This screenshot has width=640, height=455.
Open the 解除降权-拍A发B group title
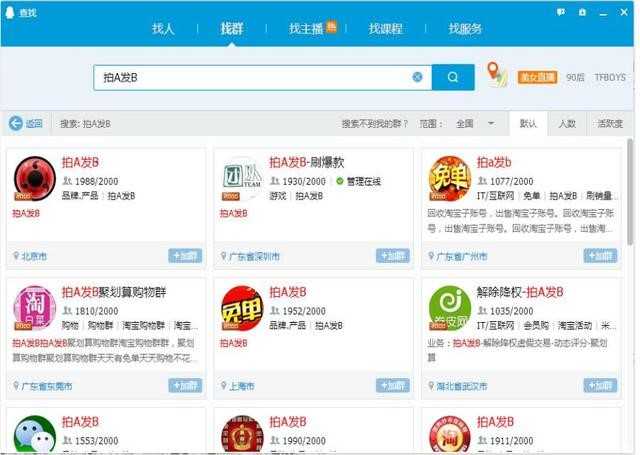(x=520, y=292)
